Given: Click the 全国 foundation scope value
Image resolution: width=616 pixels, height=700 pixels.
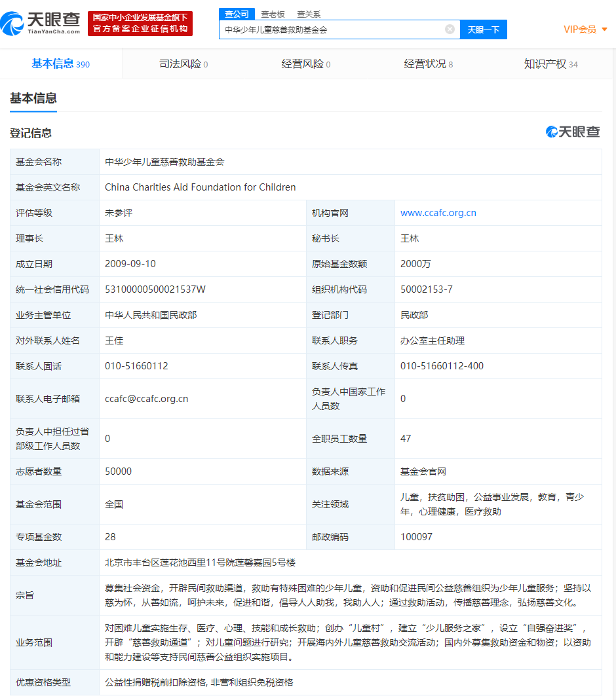Looking at the screenshot, I should coord(114,504).
